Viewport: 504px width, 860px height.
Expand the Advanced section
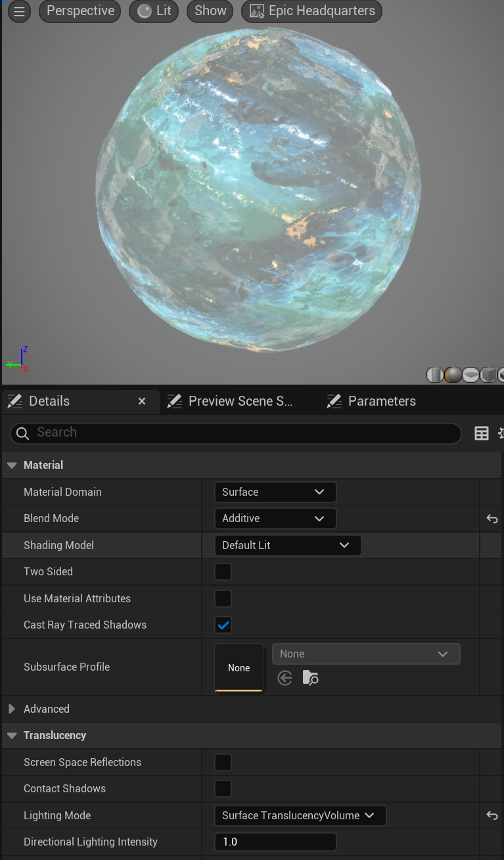pyautogui.click(x=12, y=709)
